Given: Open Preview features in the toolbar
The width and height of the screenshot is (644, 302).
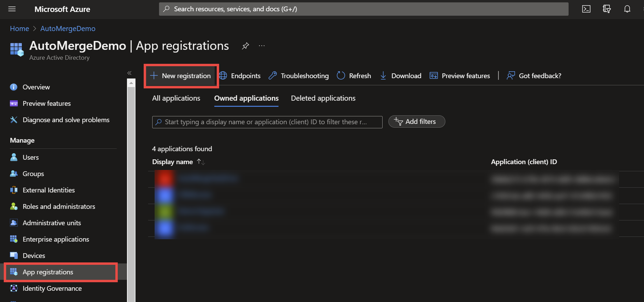Looking at the screenshot, I should point(460,76).
